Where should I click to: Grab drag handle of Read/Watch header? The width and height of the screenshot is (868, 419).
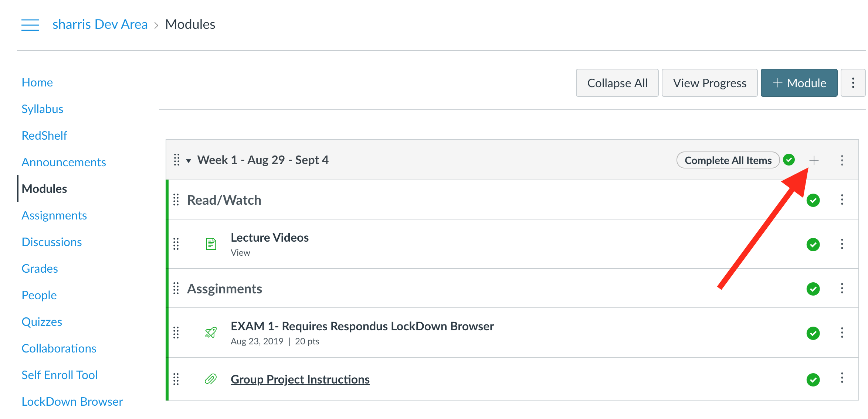click(x=176, y=200)
